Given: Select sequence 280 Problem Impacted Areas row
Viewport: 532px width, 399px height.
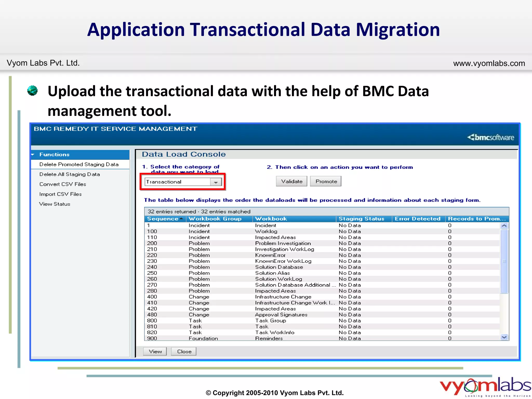Looking at the screenshot, I should [x=322, y=291].
